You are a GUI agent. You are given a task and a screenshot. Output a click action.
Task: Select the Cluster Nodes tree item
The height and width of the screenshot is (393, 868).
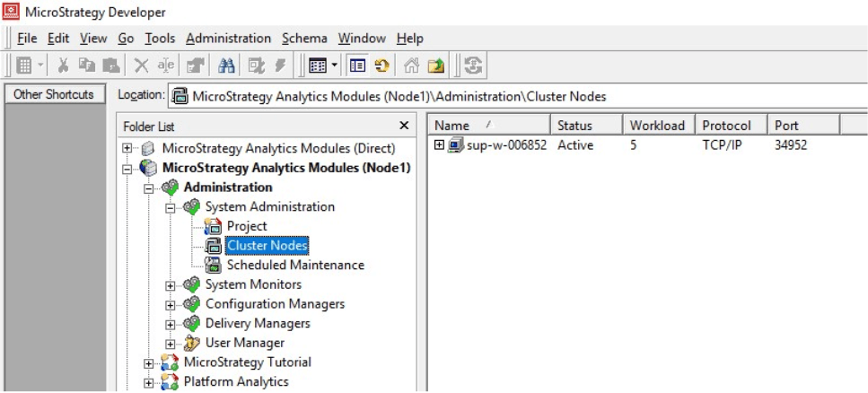tap(267, 245)
